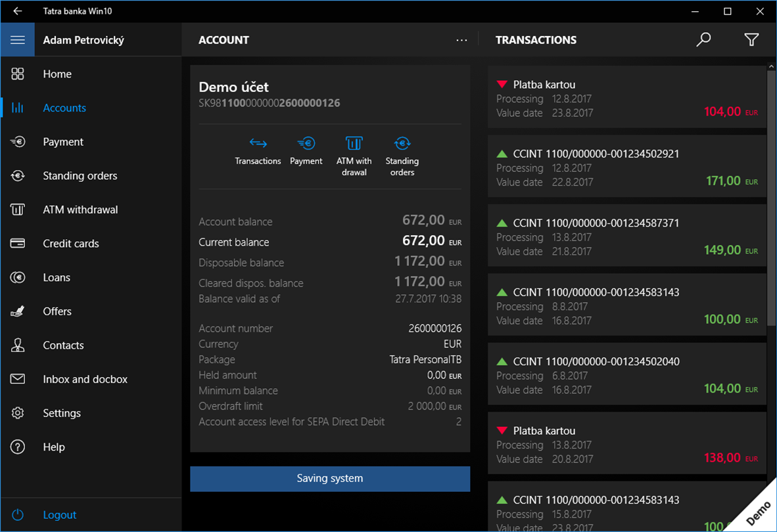Click the Offers hand icon
Image resolution: width=777 pixels, height=532 pixels.
coord(17,311)
